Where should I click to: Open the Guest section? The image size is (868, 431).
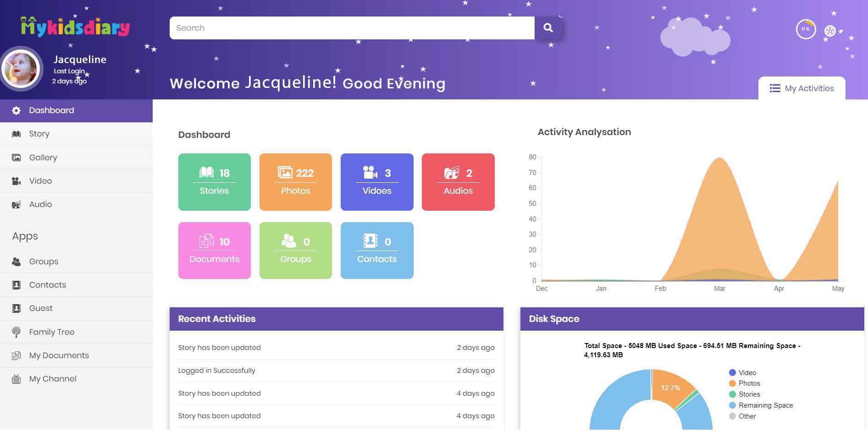click(41, 308)
